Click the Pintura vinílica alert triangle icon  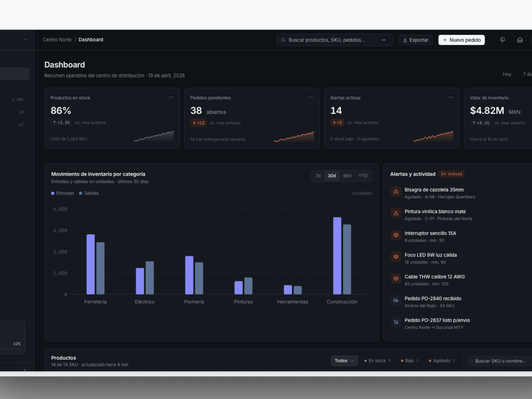396,213
